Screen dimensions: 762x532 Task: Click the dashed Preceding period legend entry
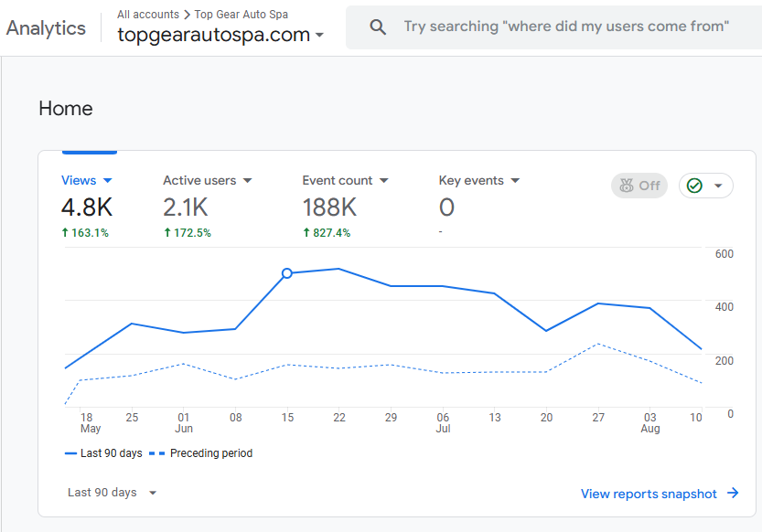point(204,453)
